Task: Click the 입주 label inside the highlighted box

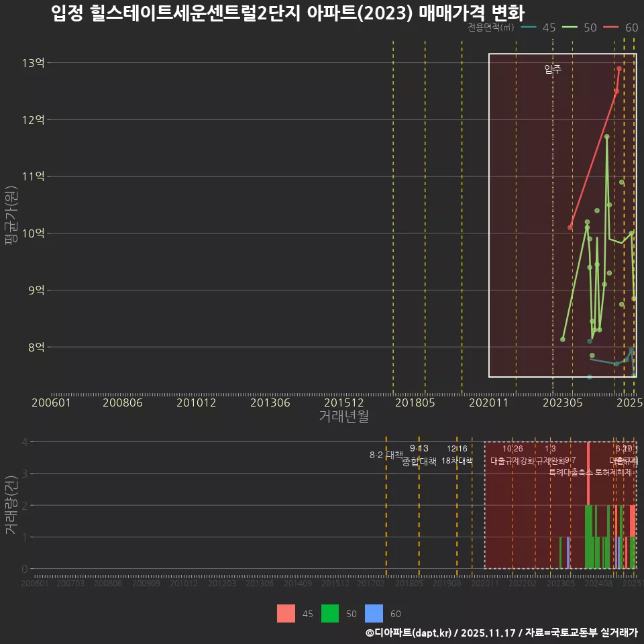Action: coord(551,68)
